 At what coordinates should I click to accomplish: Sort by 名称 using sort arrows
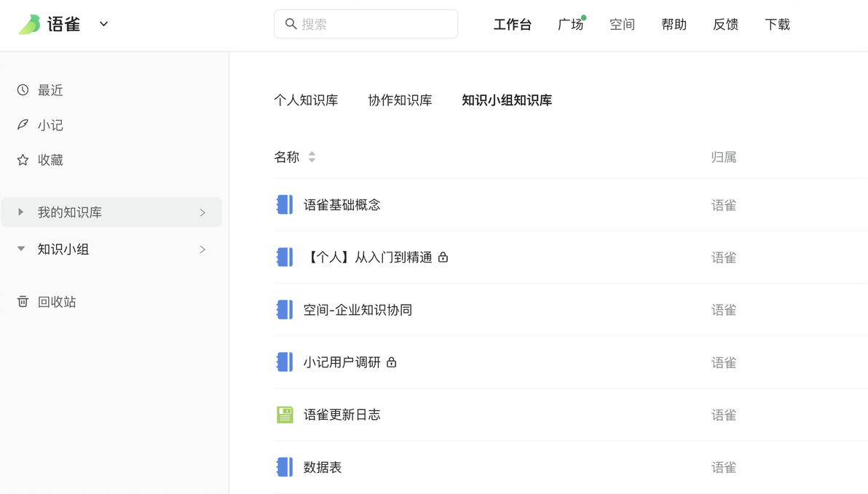click(x=312, y=157)
